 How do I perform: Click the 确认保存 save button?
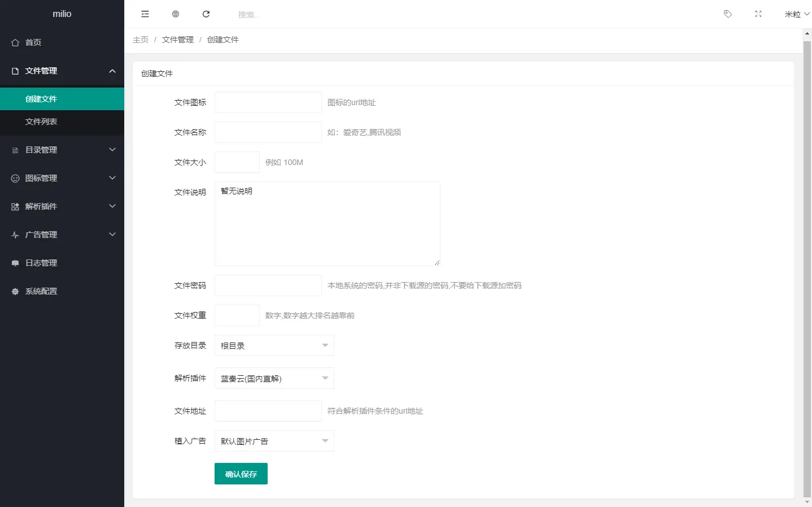coord(241,474)
